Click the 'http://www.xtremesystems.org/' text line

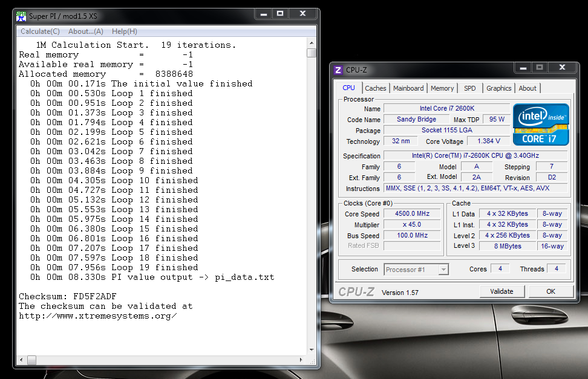(x=98, y=316)
